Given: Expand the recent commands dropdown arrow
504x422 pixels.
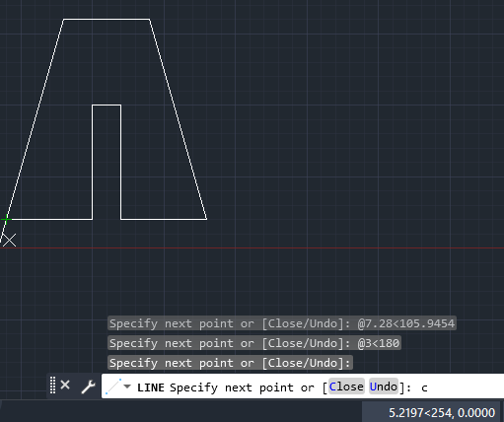Looking at the screenshot, I should tap(127, 387).
